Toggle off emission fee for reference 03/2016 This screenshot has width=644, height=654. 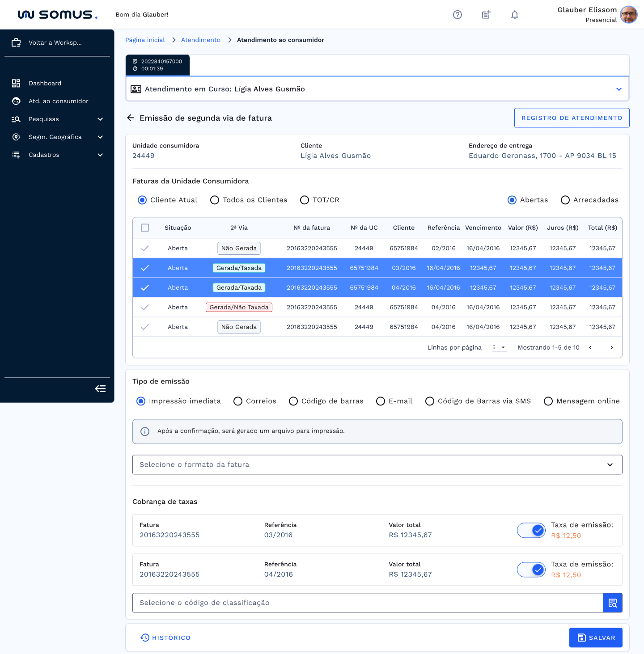point(531,531)
